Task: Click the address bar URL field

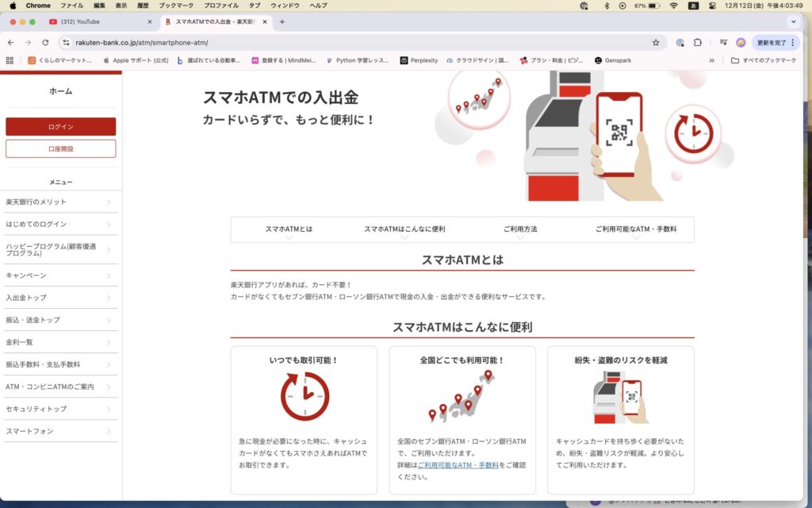Action: pyautogui.click(x=357, y=42)
